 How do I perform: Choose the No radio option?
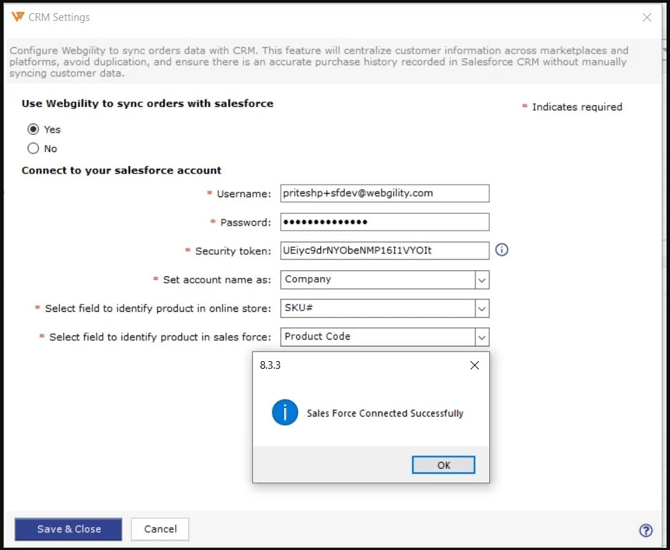click(x=34, y=148)
